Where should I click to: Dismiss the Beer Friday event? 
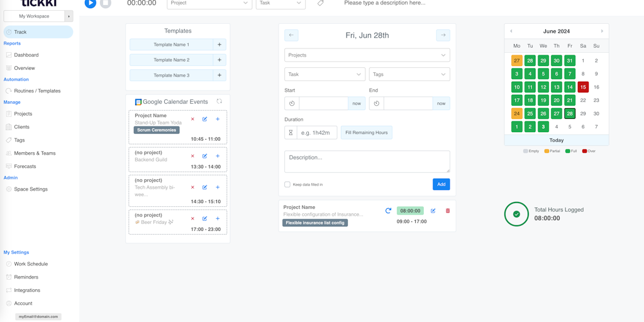click(192, 218)
